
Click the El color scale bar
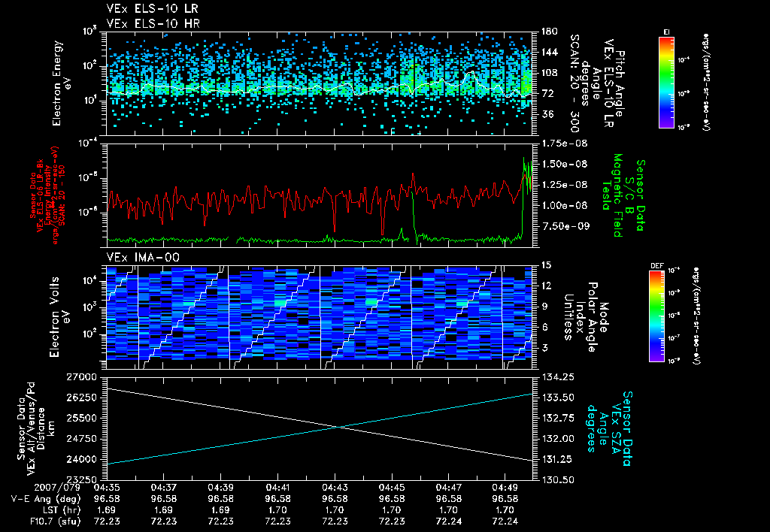click(x=666, y=82)
